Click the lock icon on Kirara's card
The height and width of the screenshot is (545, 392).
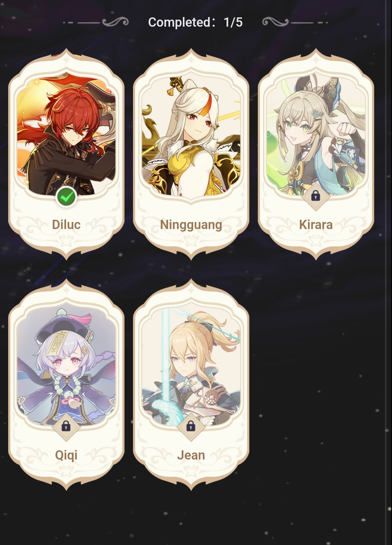315,196
